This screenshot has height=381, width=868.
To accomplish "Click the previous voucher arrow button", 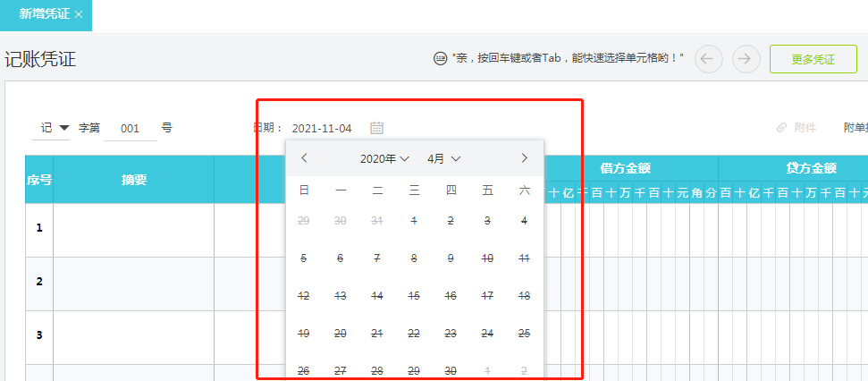I will [708, 59].
